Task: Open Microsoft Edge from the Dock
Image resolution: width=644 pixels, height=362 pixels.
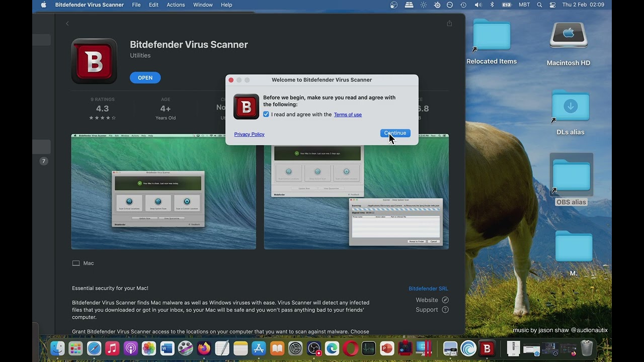Action: pyautogui.click(x=332, y=348)
